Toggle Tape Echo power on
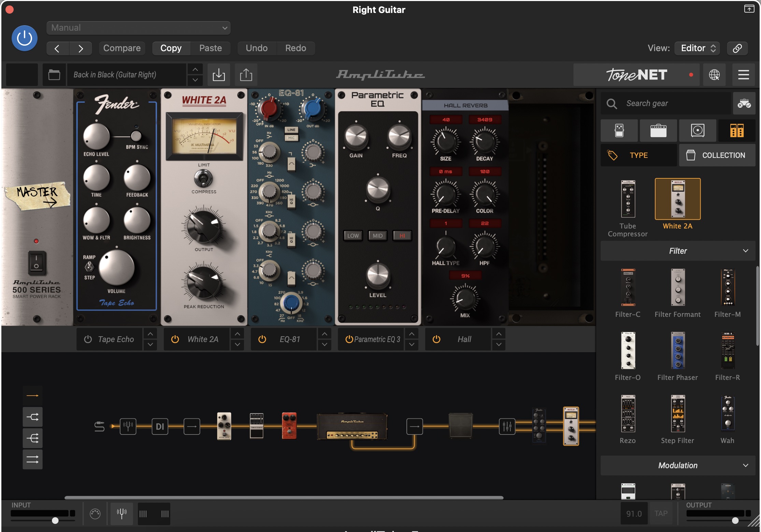 coord(88,339)
